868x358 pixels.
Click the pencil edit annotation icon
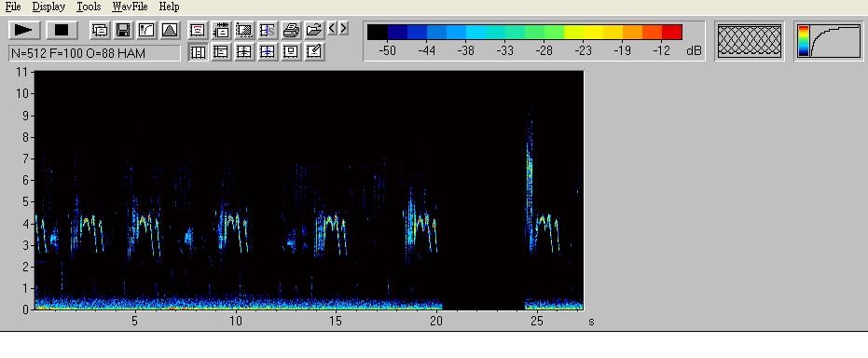click(314, 52)
